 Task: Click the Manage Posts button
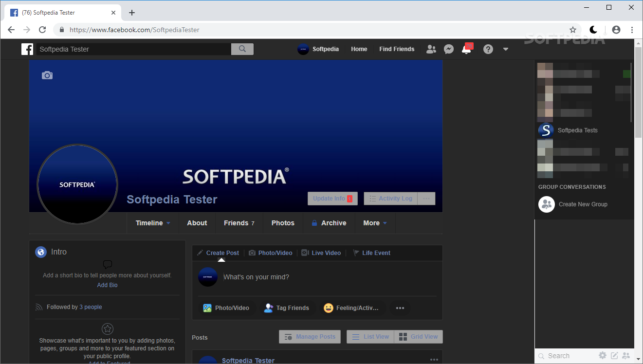(310, 337)
